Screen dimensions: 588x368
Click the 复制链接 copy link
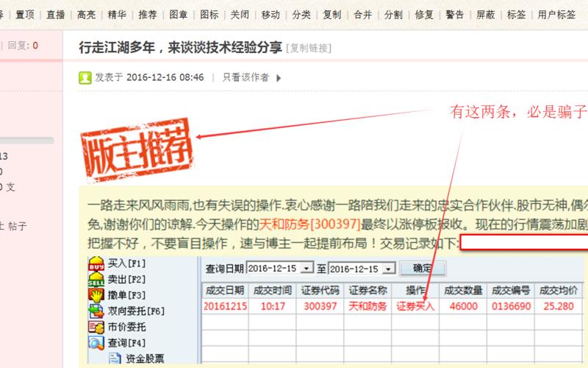309,48
